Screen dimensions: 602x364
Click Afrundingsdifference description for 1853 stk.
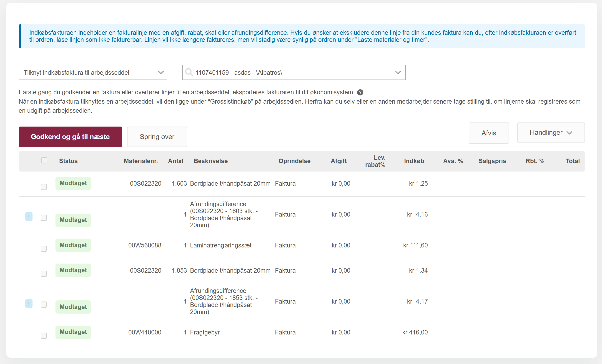(224, 301)
